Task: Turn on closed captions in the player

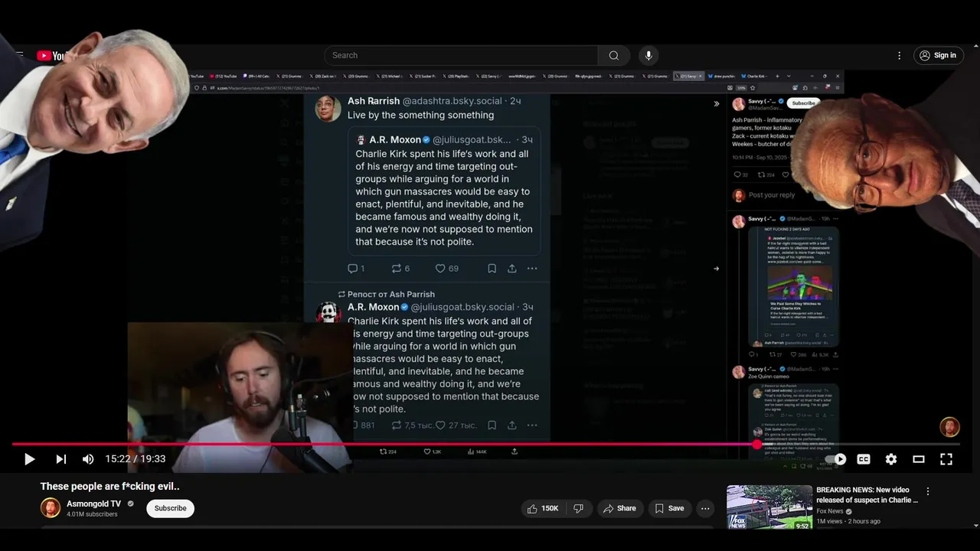Action: pos(864,459)
